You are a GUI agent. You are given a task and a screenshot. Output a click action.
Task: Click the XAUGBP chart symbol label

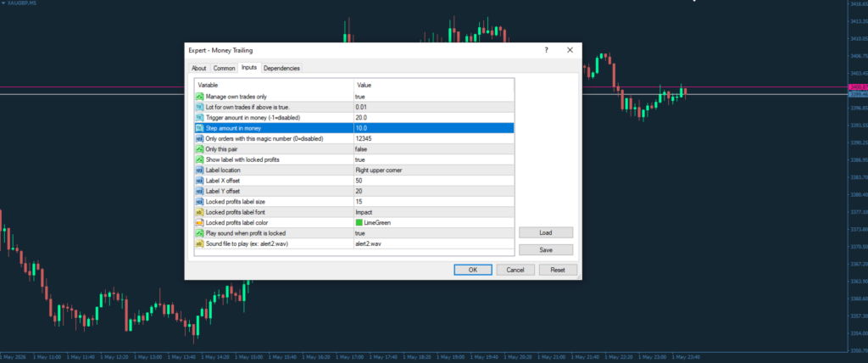click(x=23, y=3)
